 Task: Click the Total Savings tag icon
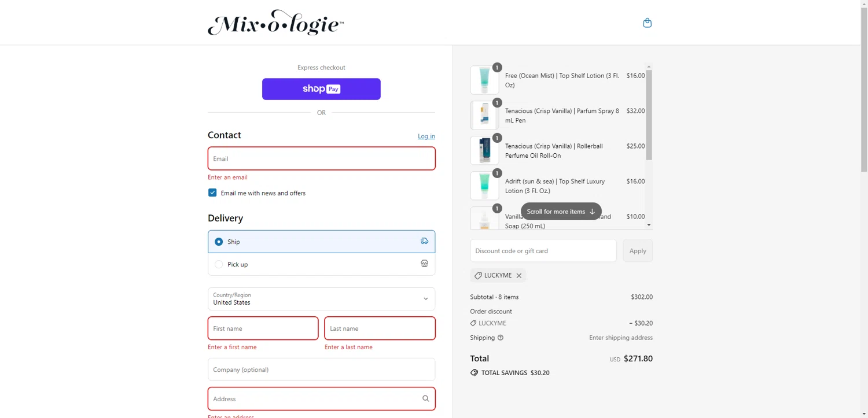475,373
